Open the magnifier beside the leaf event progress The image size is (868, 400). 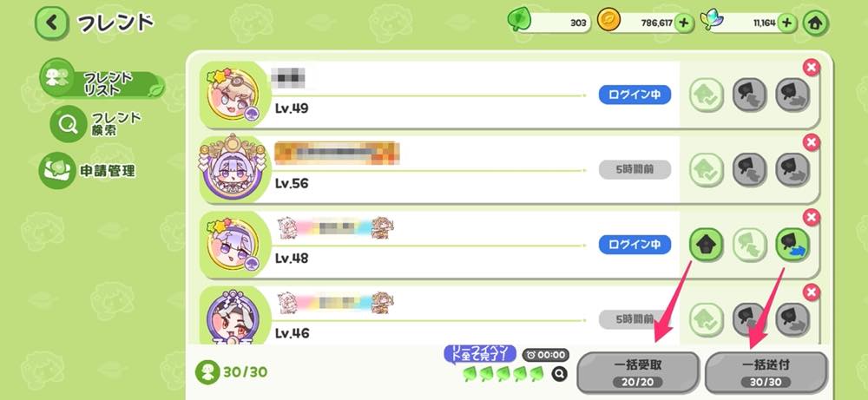[x=560, y=375]
